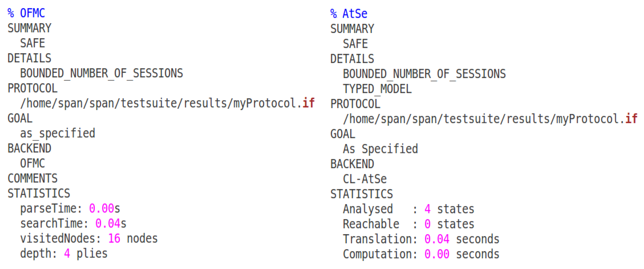This screenshot has height=269, width=644.
Task: Click the 'As Specified' AtSe goal
Action: (380, 149)
